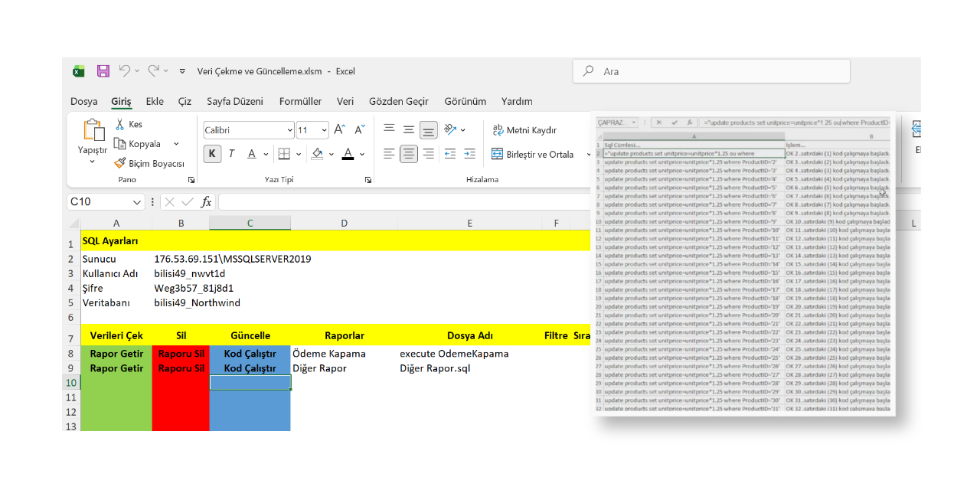The height and width of the screenshot is (490, 980).
Task: Click Birleştir ve Ortala merge button
Action: (x=533, y=154)
